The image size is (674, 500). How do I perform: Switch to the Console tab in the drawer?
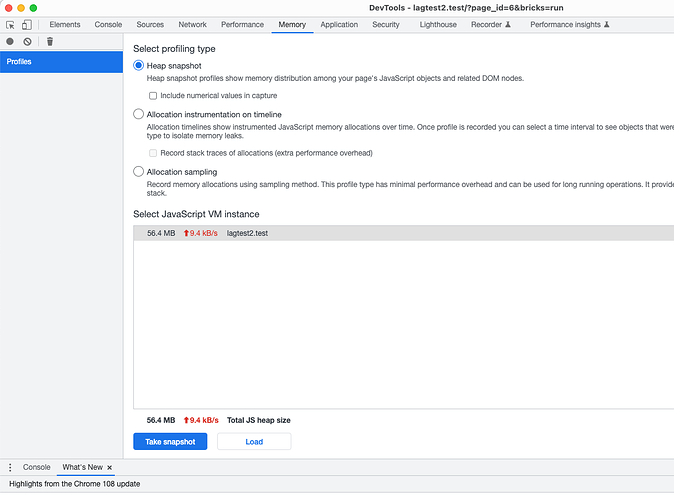pos(37,467)
